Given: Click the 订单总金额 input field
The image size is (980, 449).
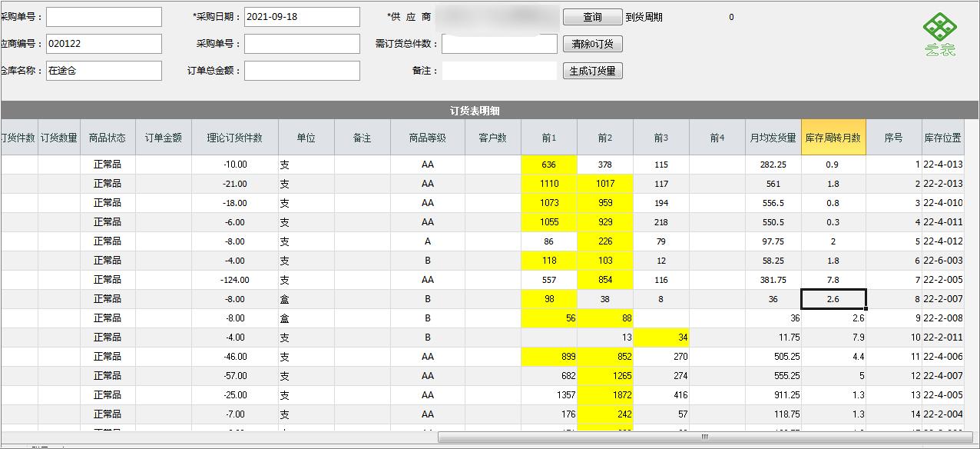Looking at the screenshot, I should [302, 71].
